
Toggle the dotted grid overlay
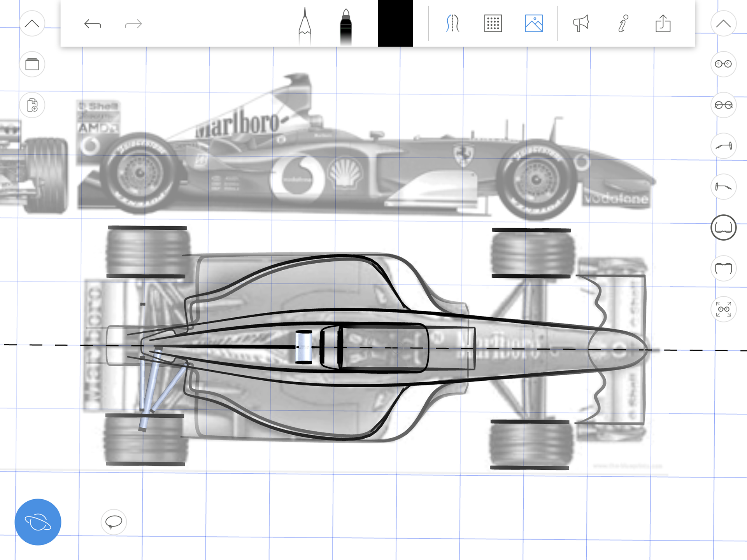(493, 24)
